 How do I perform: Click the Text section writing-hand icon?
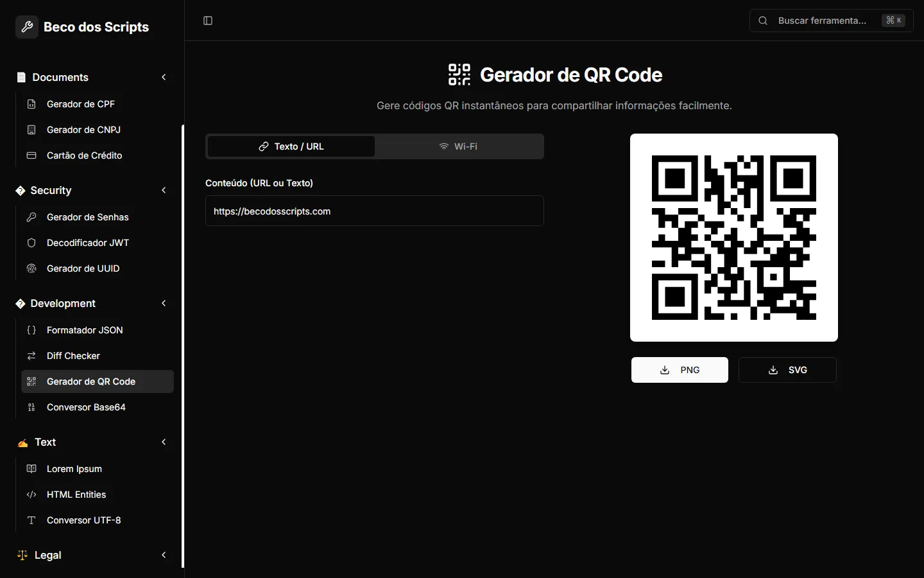(x=22, y=442)
